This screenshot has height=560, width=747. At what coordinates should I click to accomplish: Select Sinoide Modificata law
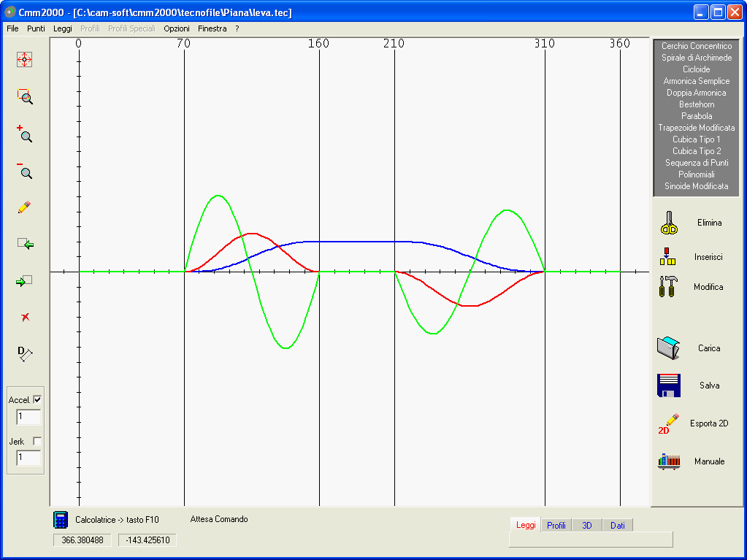coord(697,186)
